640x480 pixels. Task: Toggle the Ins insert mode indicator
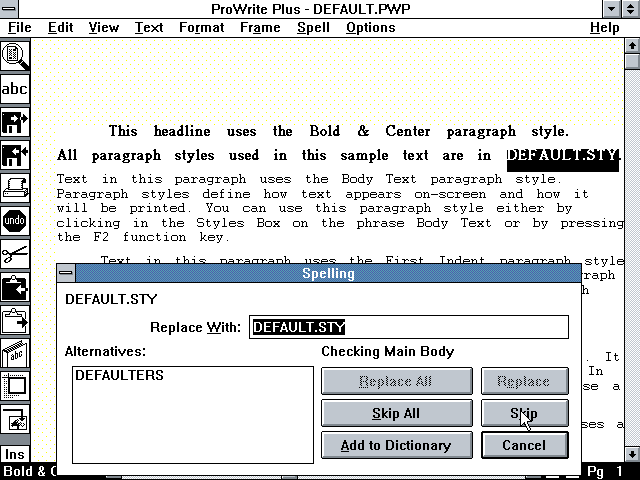[x=15, y=454]
